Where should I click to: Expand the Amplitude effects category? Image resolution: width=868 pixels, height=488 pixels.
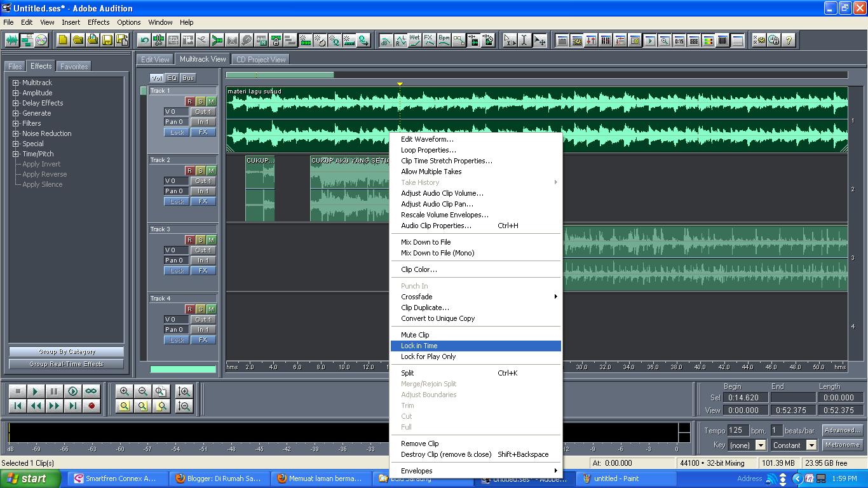(x=16, y=93)
